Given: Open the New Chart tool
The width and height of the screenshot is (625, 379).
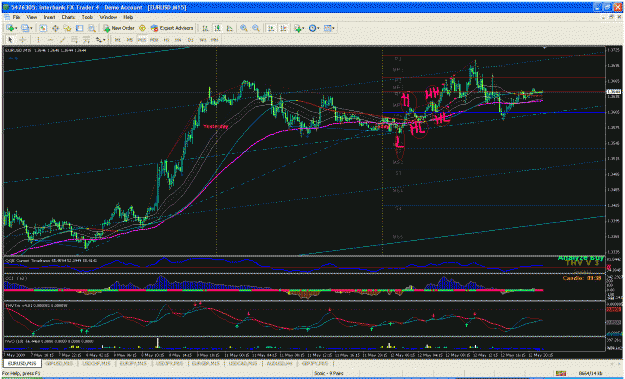Looking at the screenshot, I should tap(10, 28).
